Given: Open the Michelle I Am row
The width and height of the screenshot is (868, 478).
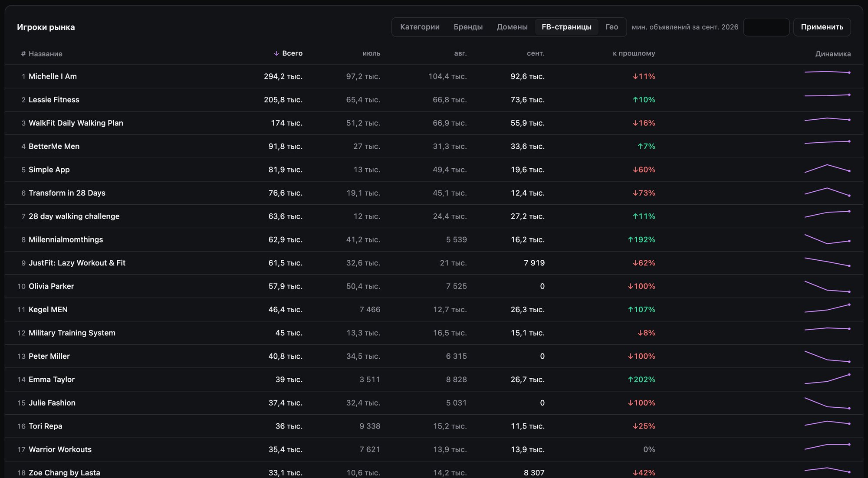Looking at the screenshot, I should click(434, 76).
